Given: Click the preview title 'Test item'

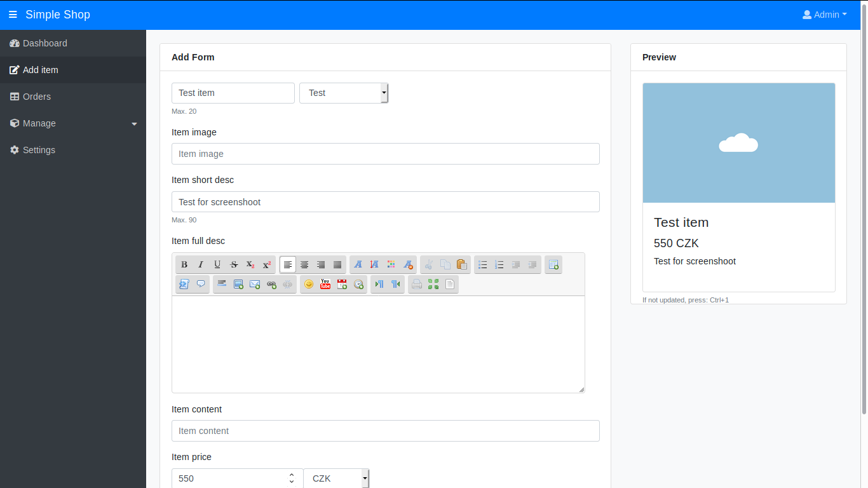Looking at the screenshot, I should pos(681,222).
